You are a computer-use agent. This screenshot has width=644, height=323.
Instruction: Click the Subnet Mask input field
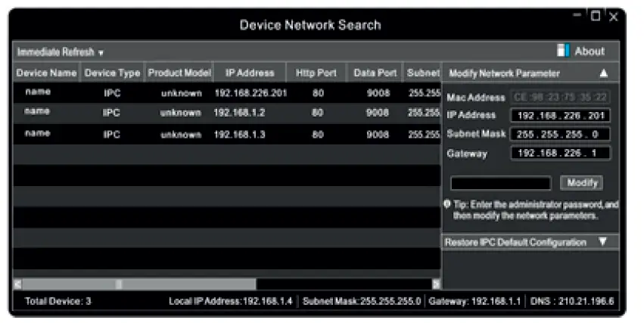(560, 134)
